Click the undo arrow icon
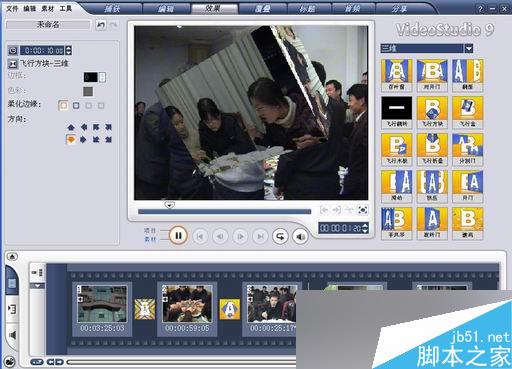 tap(101, 25)
